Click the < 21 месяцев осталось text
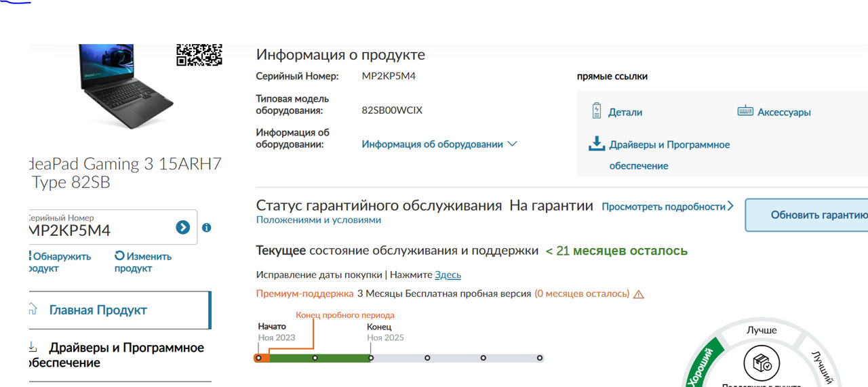This screenshot has width=868, height=387. [x=616, y=251]
